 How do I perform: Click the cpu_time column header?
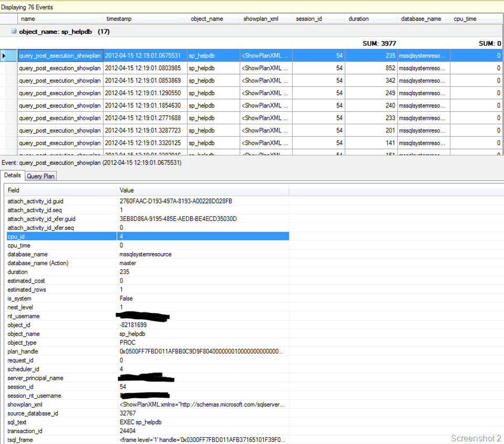coord(465,19)
